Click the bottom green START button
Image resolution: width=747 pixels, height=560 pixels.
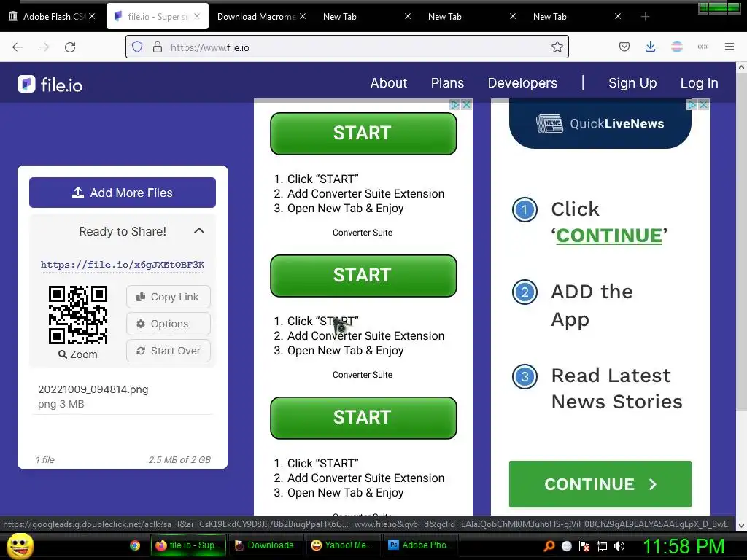pyautogui.click(x=363, y=418)
